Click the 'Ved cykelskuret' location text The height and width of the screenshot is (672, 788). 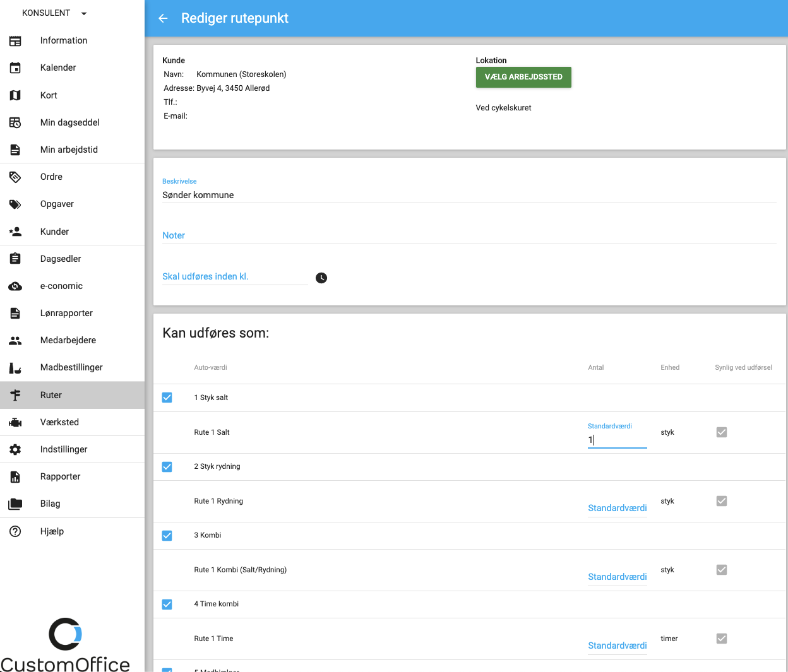pyautogui.click(x=503, y=108)
